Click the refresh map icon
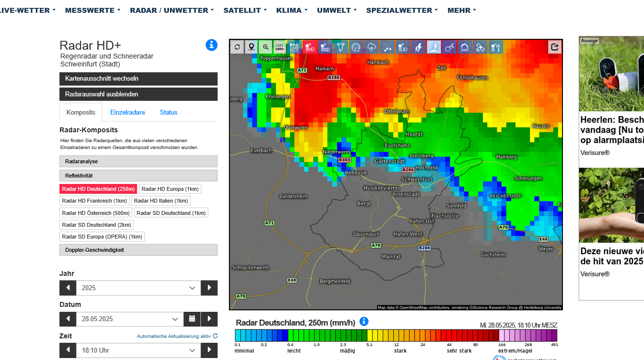 [x=237, y=47]
